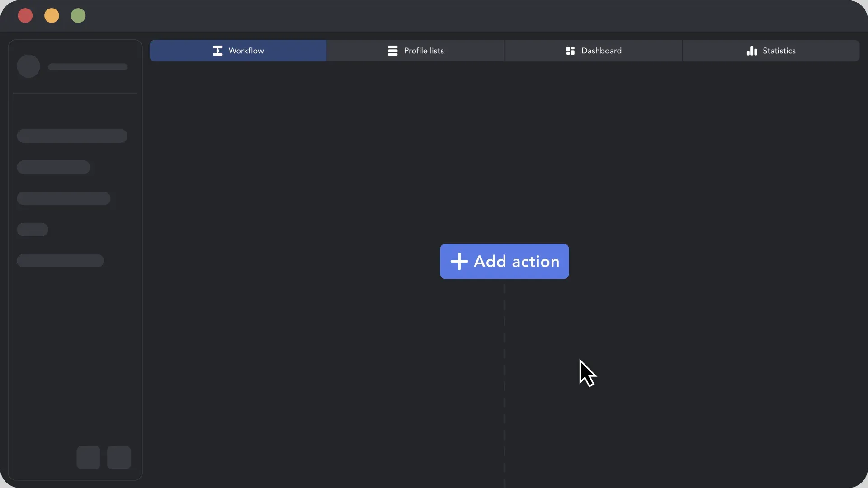Open the Dashboard tab
Viewport: 868px width, 488px height.
coord(593,51)
